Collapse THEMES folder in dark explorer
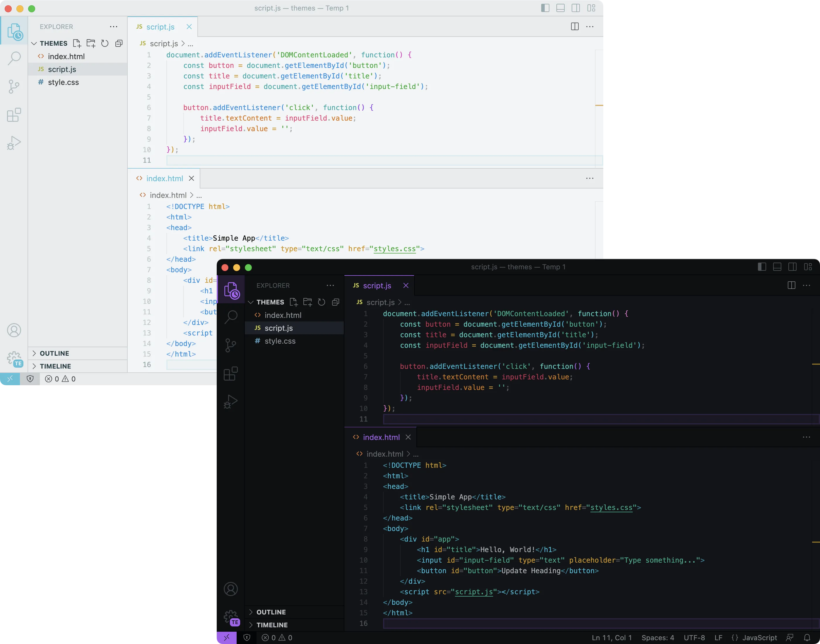The height and width of the screenshot is (644, 820). (270, 302)
